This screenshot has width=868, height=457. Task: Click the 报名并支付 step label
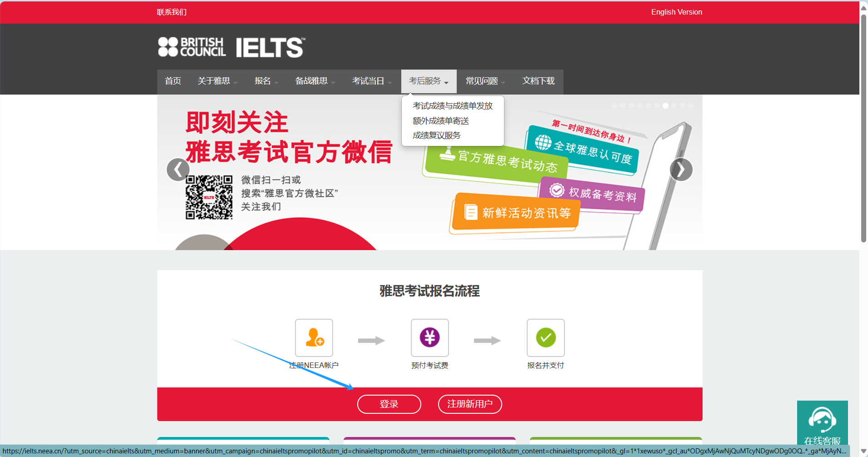pos(546,366)
